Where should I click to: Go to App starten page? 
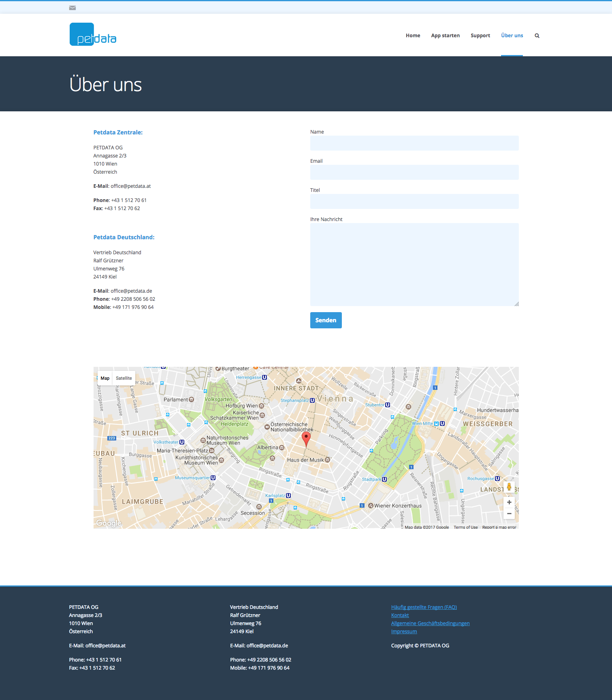(445, 36)
